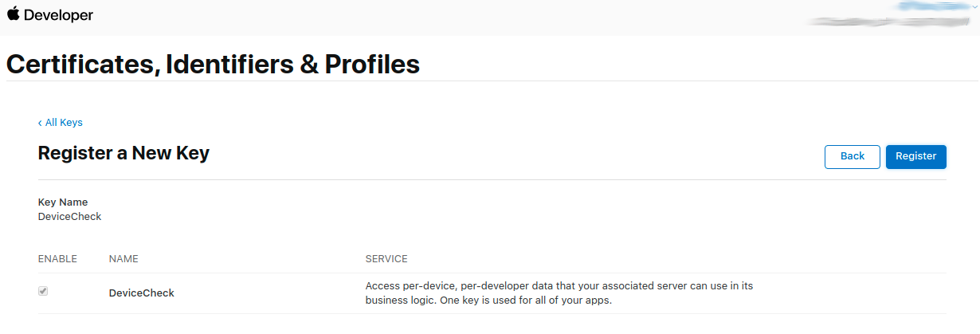Viewport: 980px width, 334px height.
Task: Click the SERVICE column header
Action: coord(386,259)
